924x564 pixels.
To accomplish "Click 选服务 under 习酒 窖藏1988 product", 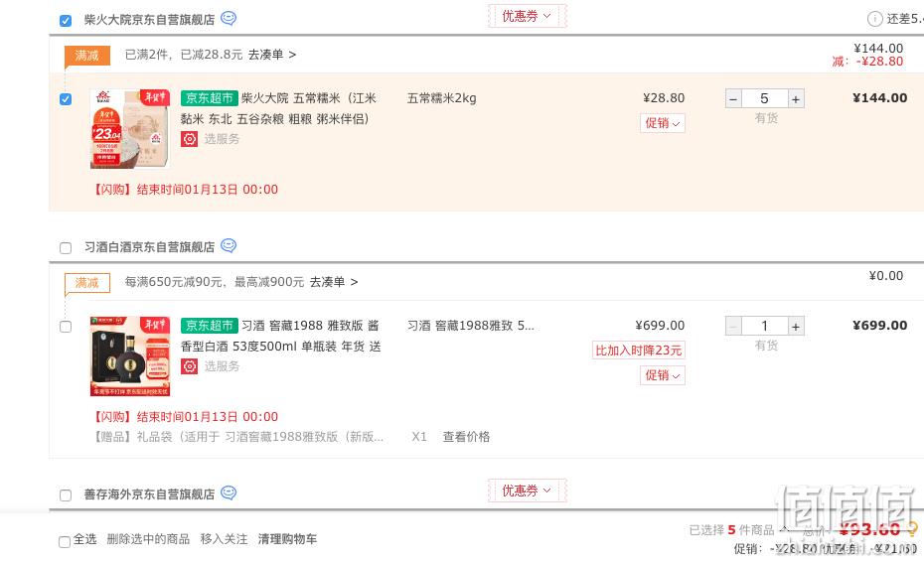I will tap(222, 366).
